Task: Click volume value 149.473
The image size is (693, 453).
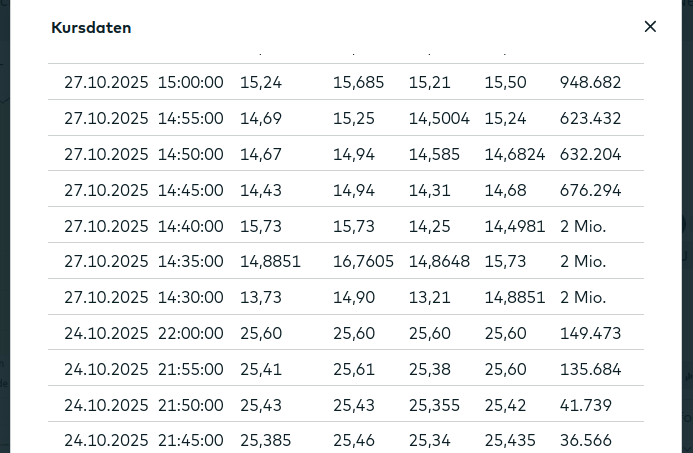Action: click(x=590, y=333)
